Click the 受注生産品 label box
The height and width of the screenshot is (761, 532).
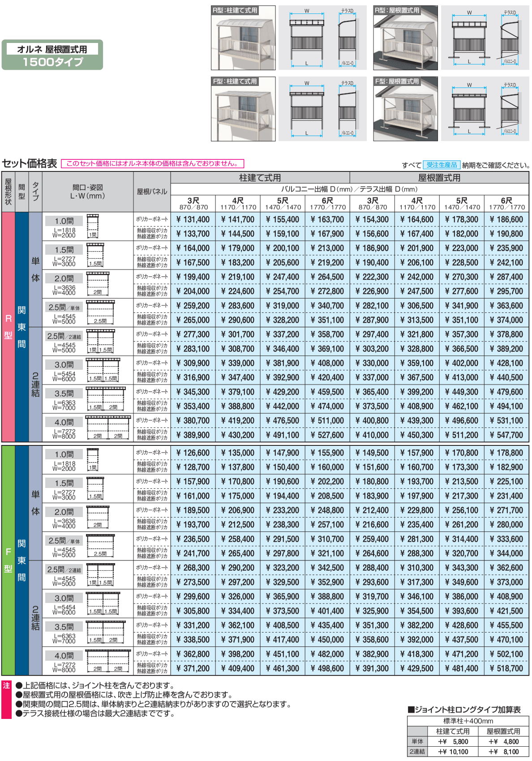[x=442, y=165]
